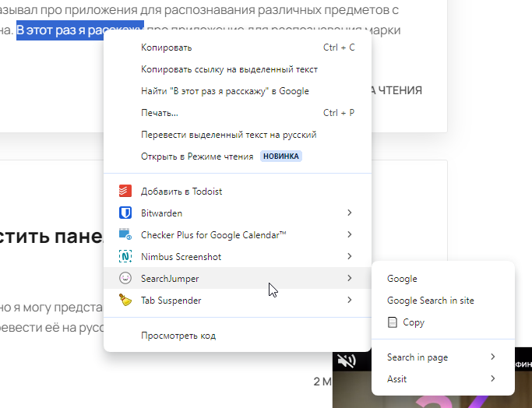
Task: Select Копировать from the context menu
Action: click(x=238, y=47)
